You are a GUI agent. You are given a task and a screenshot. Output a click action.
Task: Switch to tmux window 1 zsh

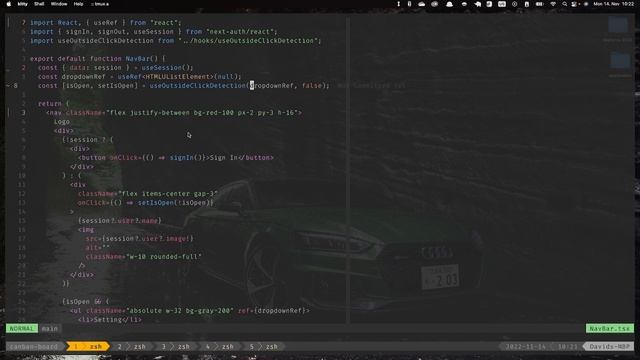(88, 347)
